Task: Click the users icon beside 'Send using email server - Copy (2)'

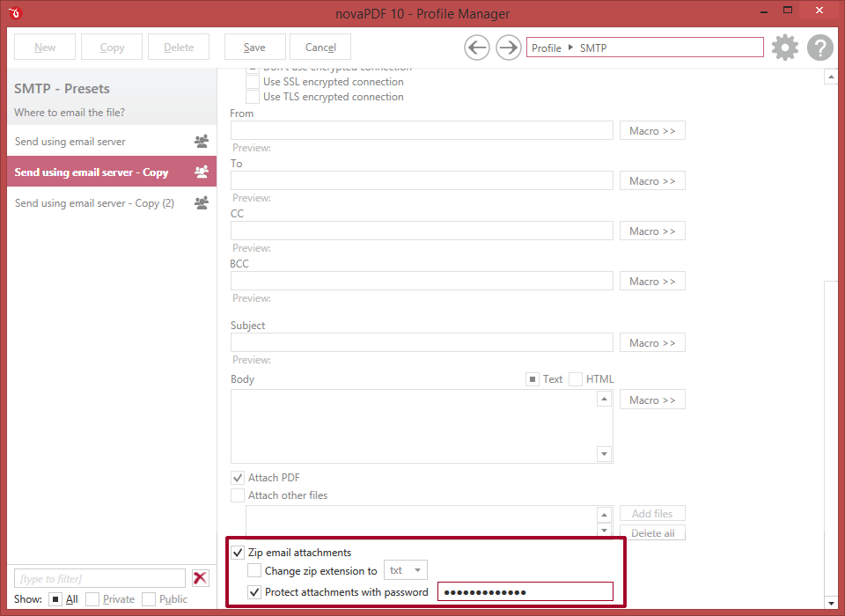Action: pos(202,202)
